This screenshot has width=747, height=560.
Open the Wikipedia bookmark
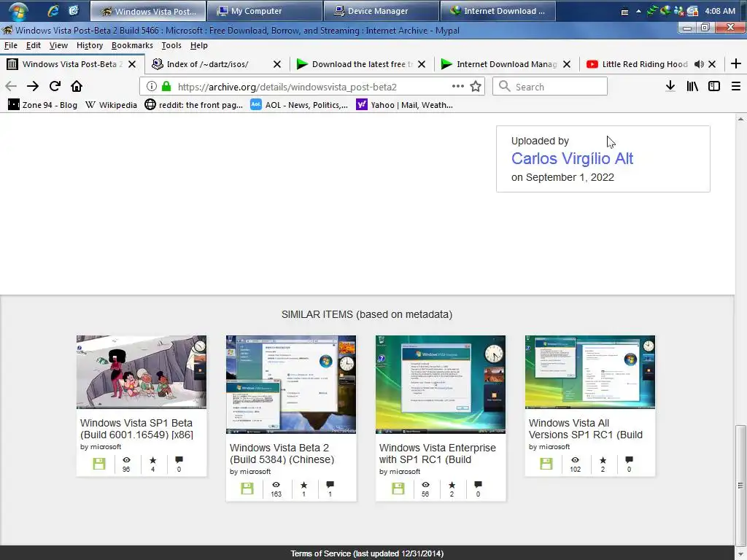[x=111, y=105]
